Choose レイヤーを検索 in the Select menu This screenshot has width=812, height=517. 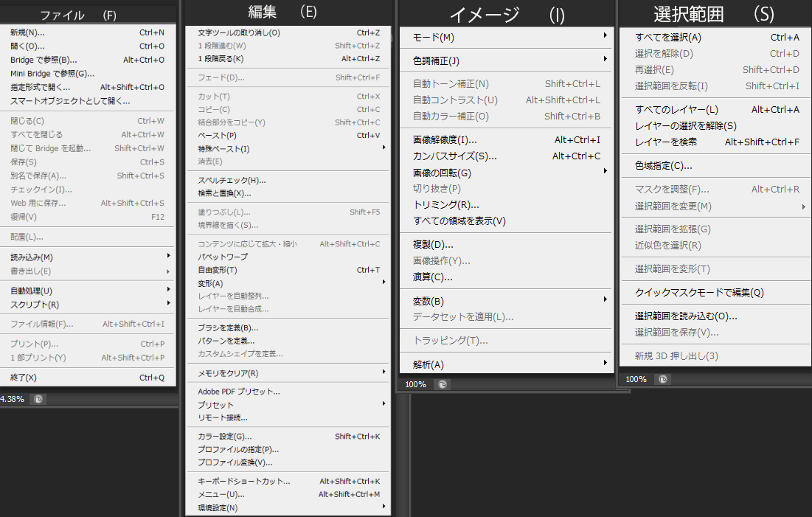click(716, 142)
